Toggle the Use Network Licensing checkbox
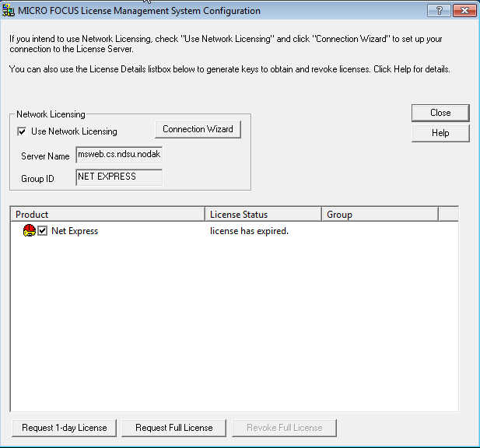The width and height of the screenshot is (480, 448). [x=22, y=131]
